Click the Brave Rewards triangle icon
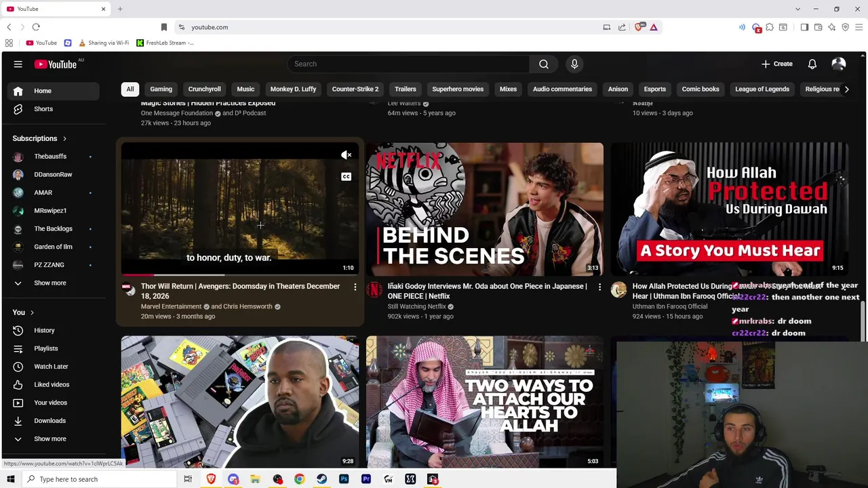 pos(654,27)
